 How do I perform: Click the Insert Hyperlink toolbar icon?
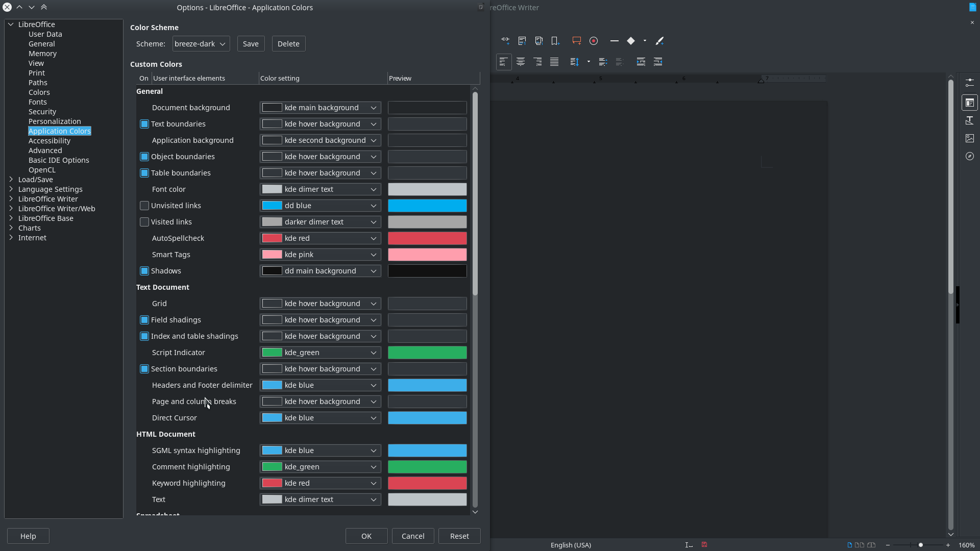pyautogui.click(x=505, y=41)
